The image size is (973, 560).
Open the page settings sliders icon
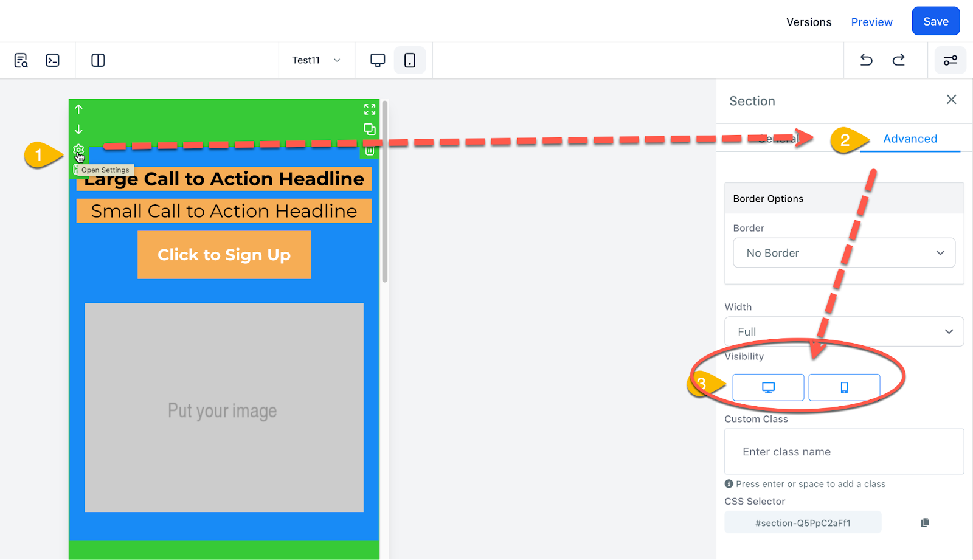tap(950, 60)
